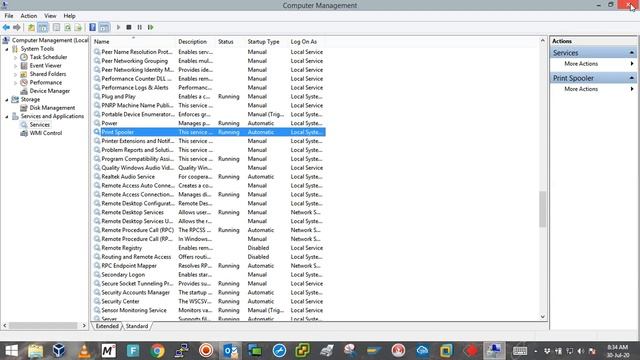The width and height of the screenshot is (640, 360).
Task: Expand the Performance node arrow
Action: click(16, 83)
